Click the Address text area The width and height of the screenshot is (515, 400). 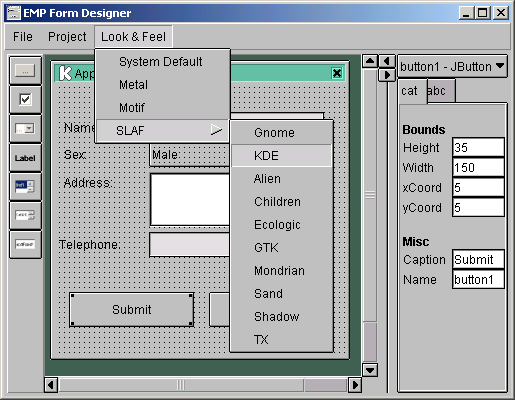tap(190, 200)
